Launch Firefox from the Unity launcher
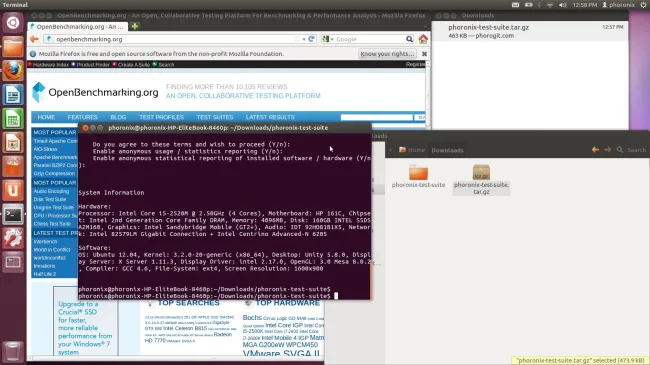Screen dimensions: 650x365 (x=13, y=71)
